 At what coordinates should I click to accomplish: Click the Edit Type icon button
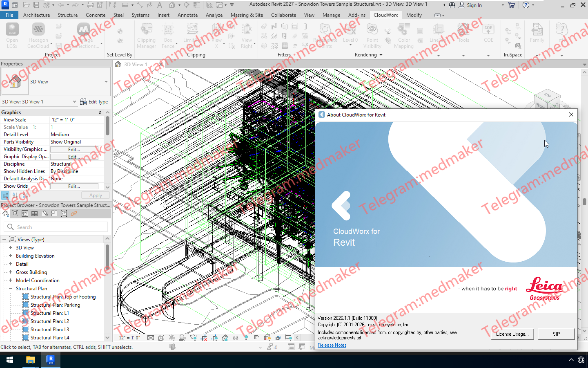tap(94, 101)
